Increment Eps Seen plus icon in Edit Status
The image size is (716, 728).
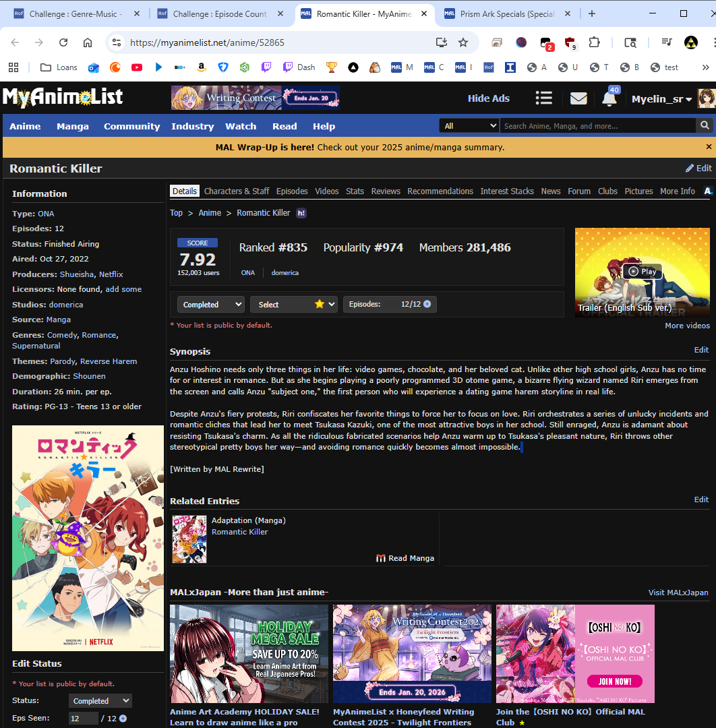click(123, 719)
